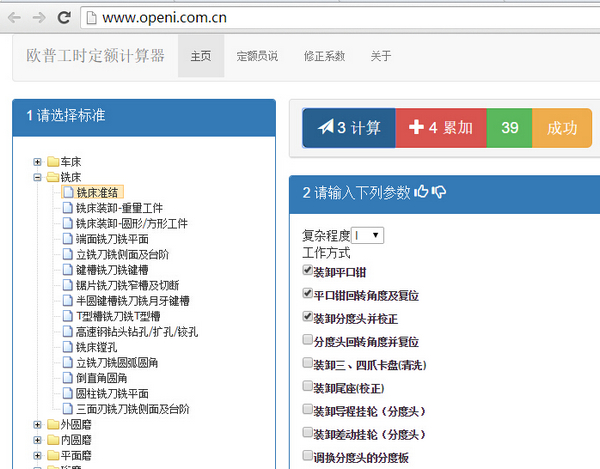Expand the 外圆磨 tree node
The height and width of the screenshot is (469, 600).
37,424
